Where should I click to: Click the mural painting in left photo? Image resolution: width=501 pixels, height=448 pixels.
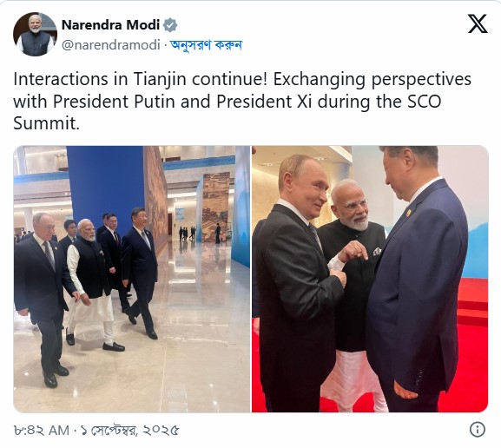tap(216, 206)
